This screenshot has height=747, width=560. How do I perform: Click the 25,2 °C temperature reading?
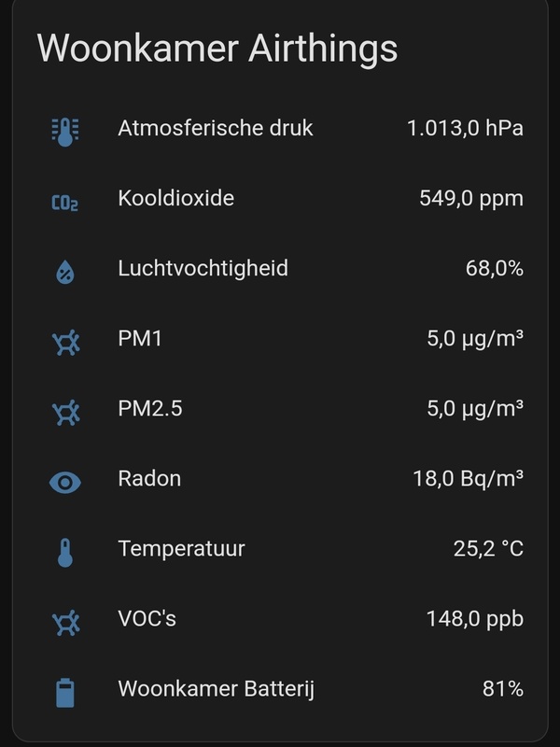(490, 548)
